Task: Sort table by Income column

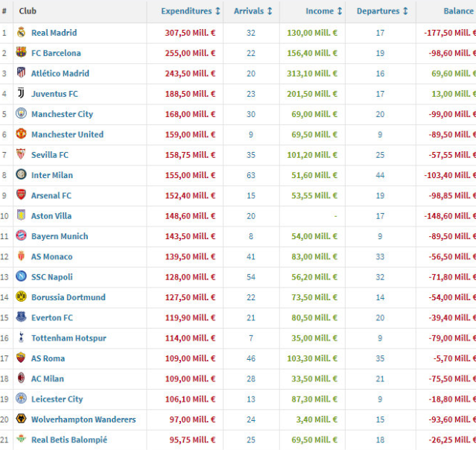Action: [324, 11]
